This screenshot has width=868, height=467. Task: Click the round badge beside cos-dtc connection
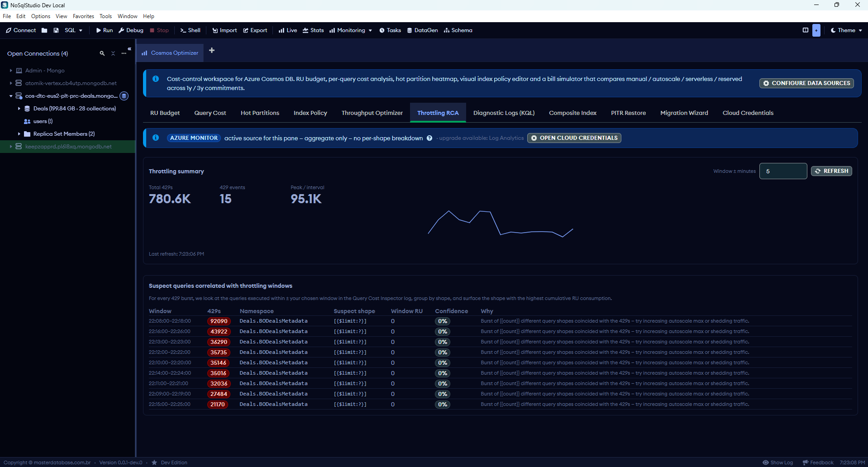click(124, 96)
